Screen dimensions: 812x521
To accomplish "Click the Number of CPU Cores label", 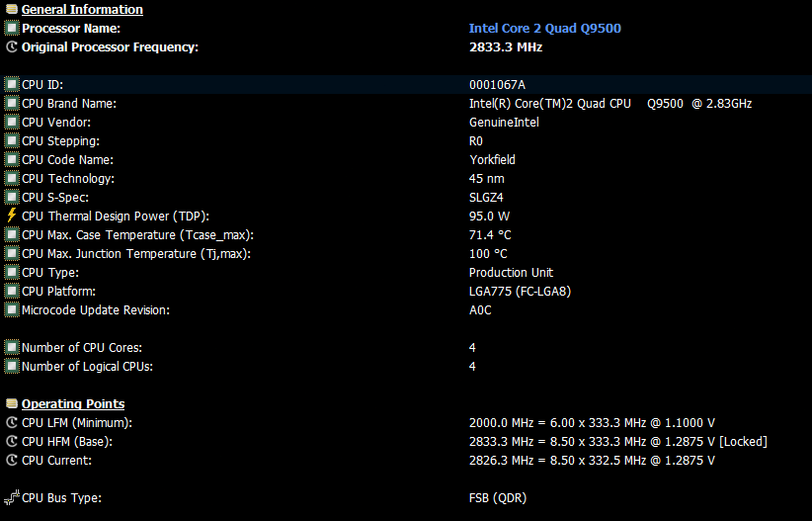I will (x=82, y=347).
